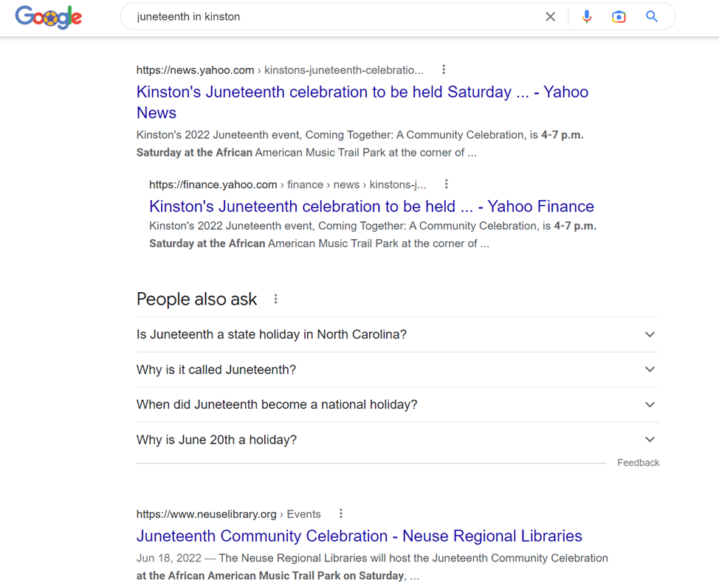
Task: Click the chevron beside 'Why is June 20th a holiday?'
Action: [x=650, y=440]
